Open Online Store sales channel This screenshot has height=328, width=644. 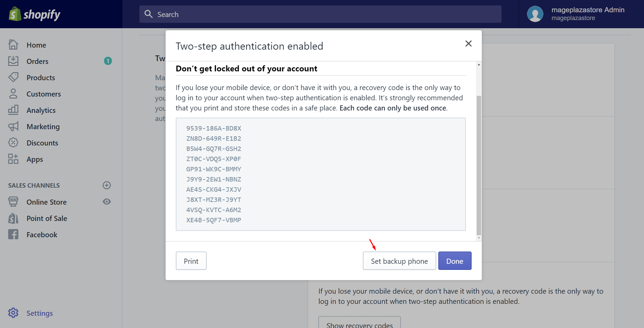pos(47,202)
